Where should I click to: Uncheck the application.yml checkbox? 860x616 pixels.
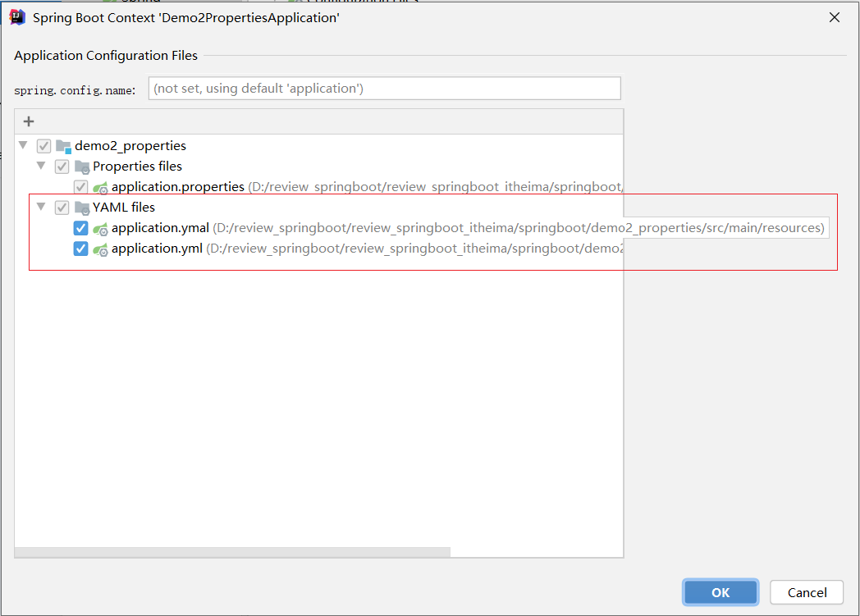click(80, 249)
